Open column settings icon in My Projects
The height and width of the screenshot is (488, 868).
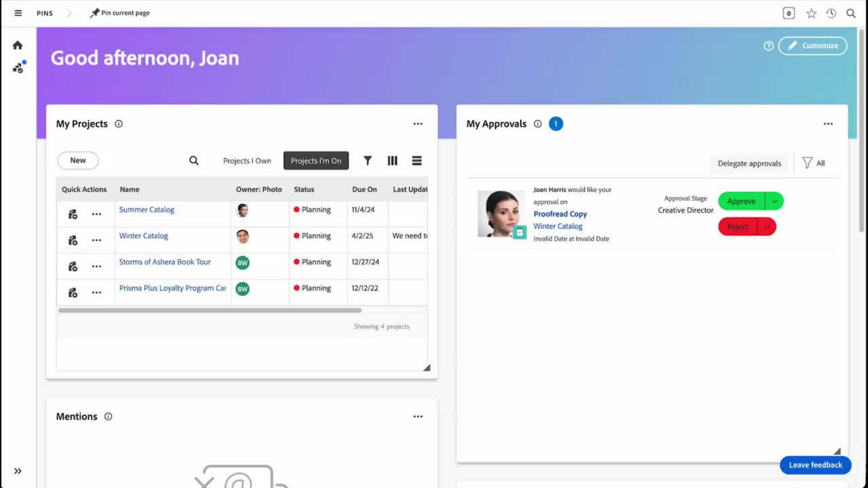click(392, 161)
